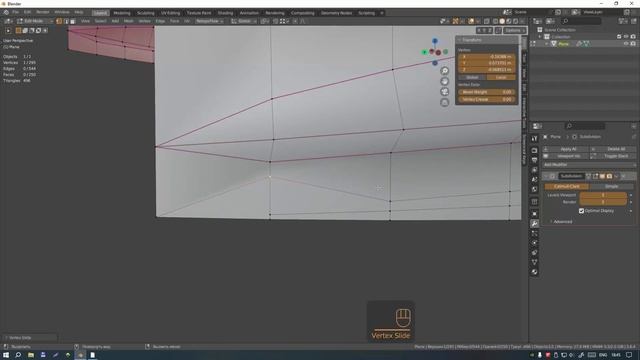The height and width of the screenshot is (360, 640).
Task: Open the Modeling workspace tab
Action: click(x=122, y=13)
